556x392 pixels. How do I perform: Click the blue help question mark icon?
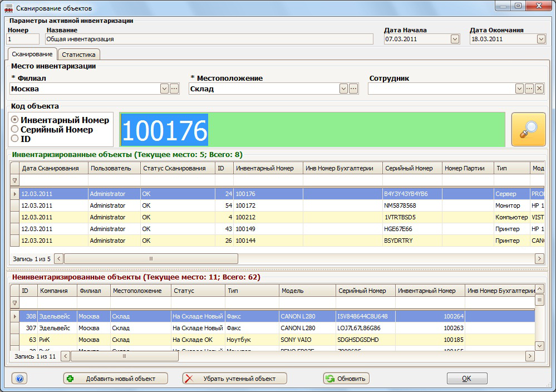click(x=19, y=379)
